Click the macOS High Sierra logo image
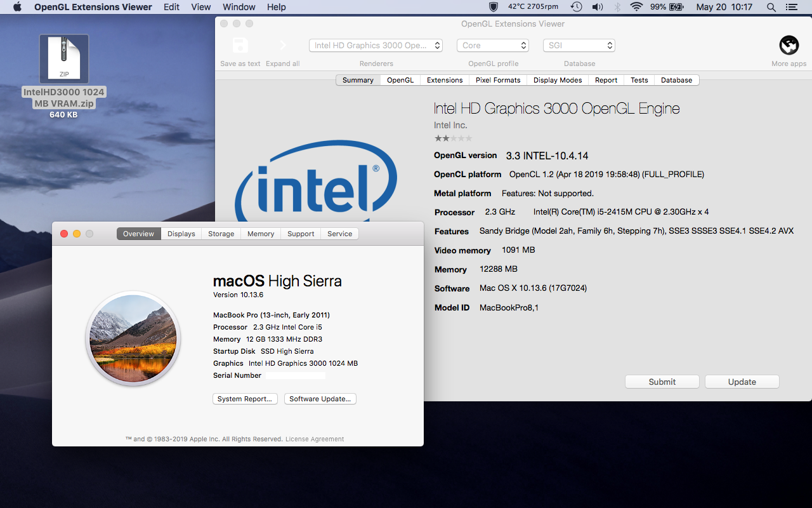This screenshot has width=812, height=508. [133, 338]
